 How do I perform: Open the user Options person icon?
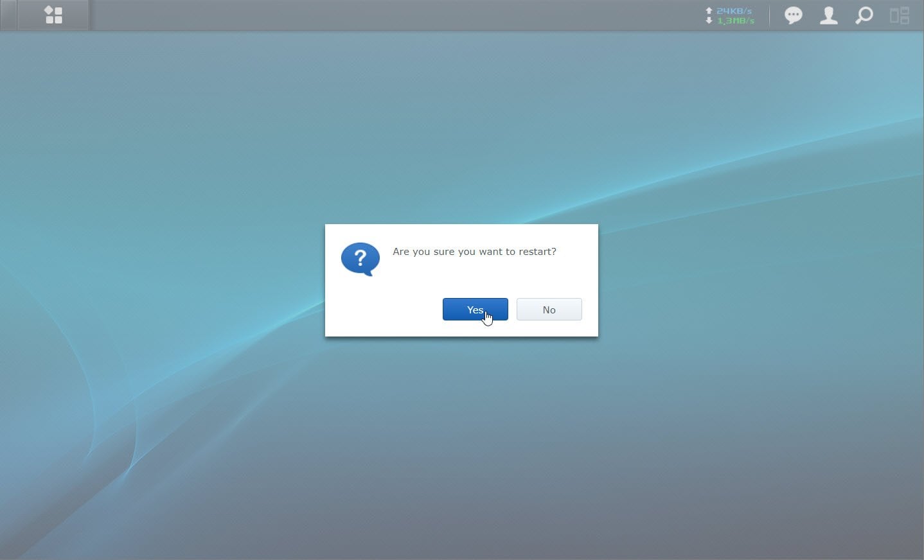coord(829,15)
